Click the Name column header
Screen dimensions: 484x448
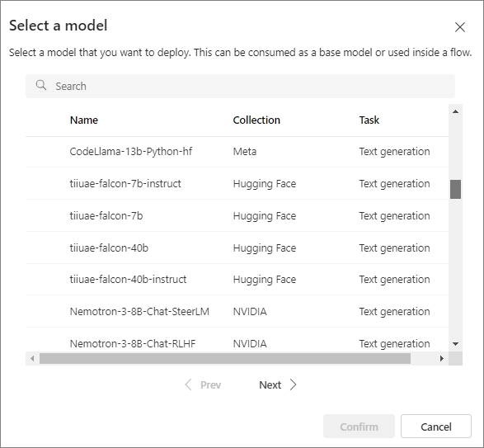click(84, 120)
